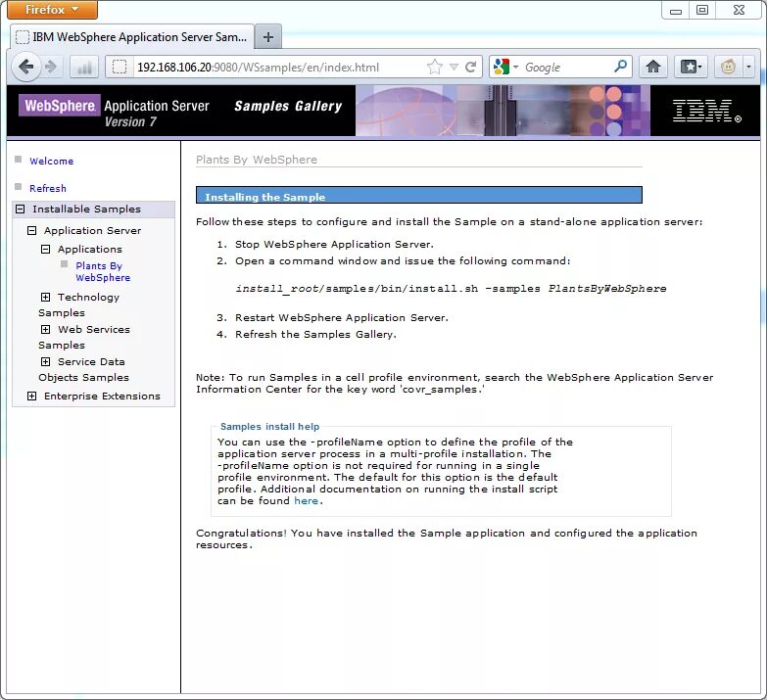Open the Plants By WebSphere sample link
Image resolution: width=767 pixels, height=700 pixels.
click(x=103, y=272)
